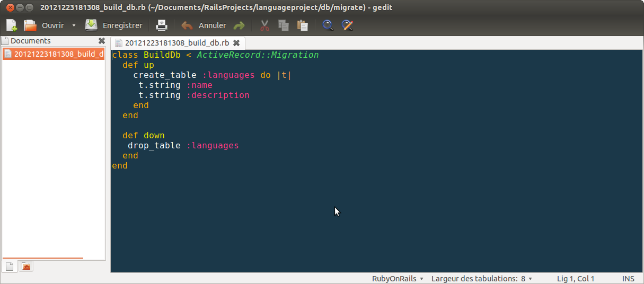Screen dimensions: 644x284
Task: Click the Lig 1, Col 1 status indicator
Action: pyautogui.click(x=576, y=279)
